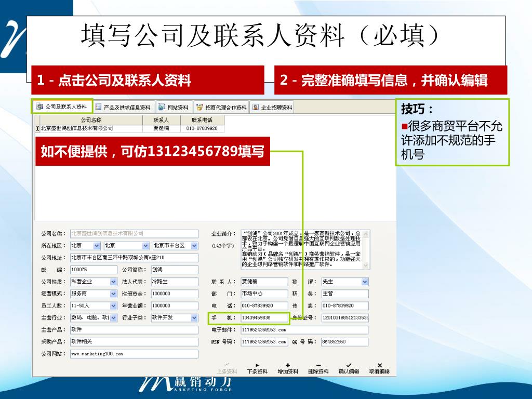Click the 确认编辑 checkmark button
This screenshot has width=532, height=399.
tap(349, 369)
